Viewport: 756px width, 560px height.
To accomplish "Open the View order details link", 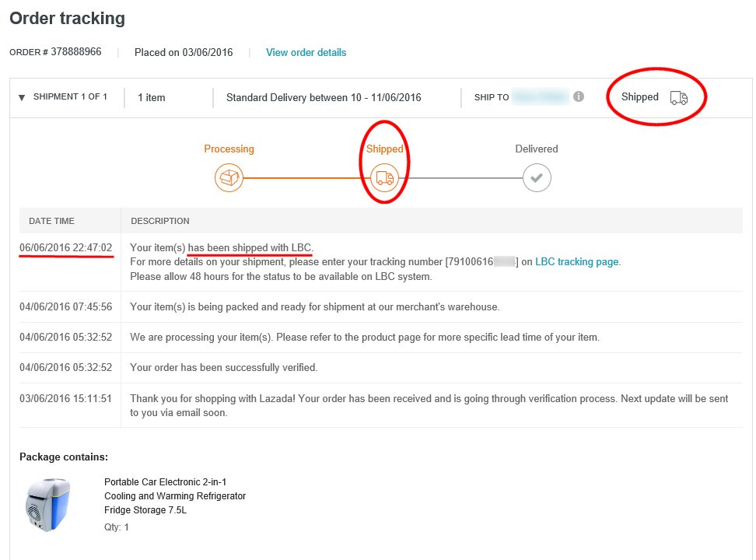I will [306, 53].
